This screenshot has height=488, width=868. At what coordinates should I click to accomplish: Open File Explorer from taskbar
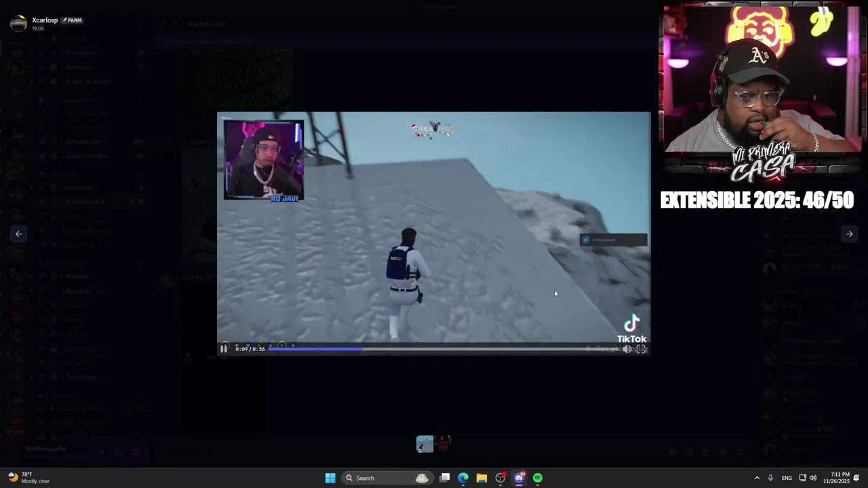481,478
